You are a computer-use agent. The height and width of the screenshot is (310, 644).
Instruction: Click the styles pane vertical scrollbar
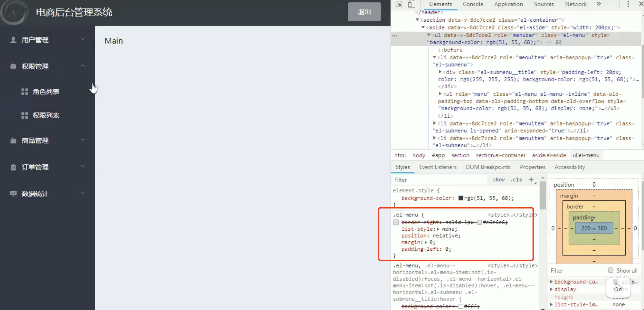pos(543,195)
